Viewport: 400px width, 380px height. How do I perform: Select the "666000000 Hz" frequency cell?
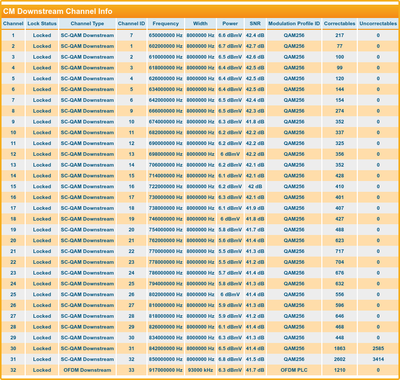coord(166,111)
